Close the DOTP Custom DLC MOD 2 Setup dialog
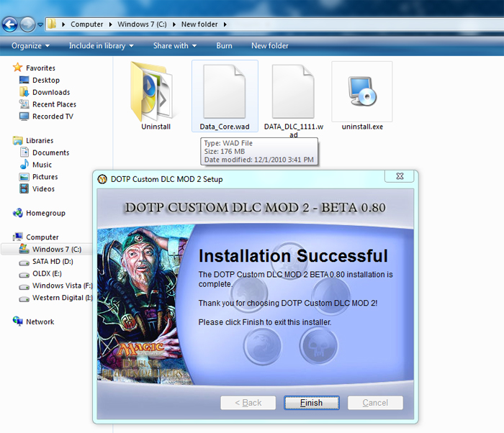Viewport: 504px width, 433px height. click(x=399, y=176)
